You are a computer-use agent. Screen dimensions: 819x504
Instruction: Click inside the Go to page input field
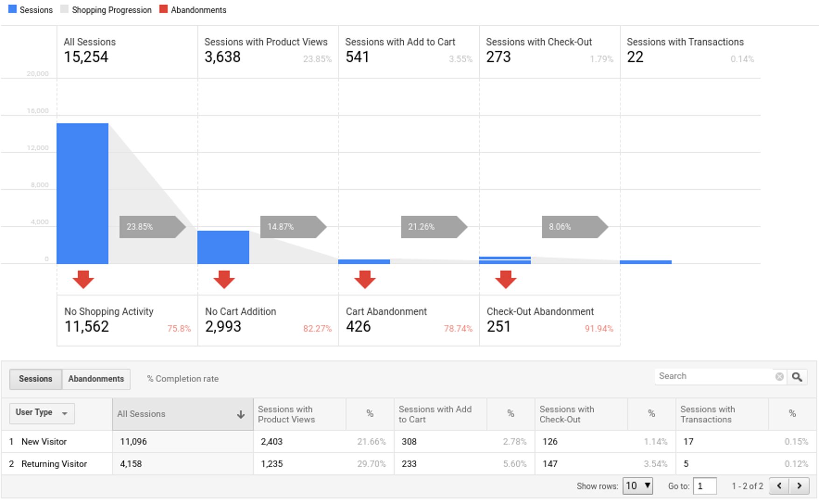(x=705, y=486)
